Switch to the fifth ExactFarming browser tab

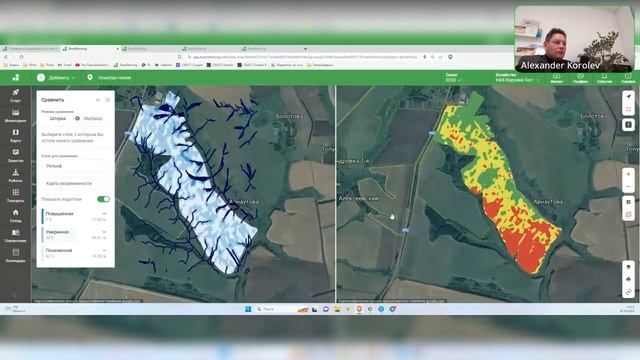click(270, 49)
